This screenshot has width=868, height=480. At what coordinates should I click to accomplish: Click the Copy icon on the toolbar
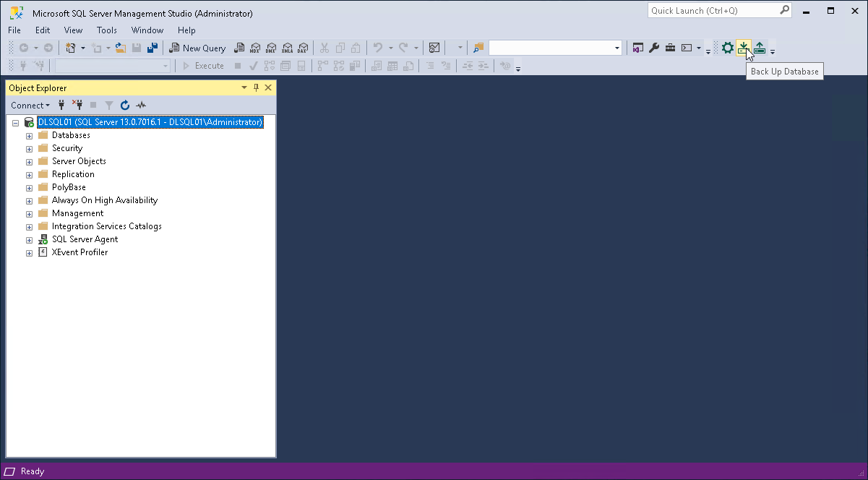340,48
